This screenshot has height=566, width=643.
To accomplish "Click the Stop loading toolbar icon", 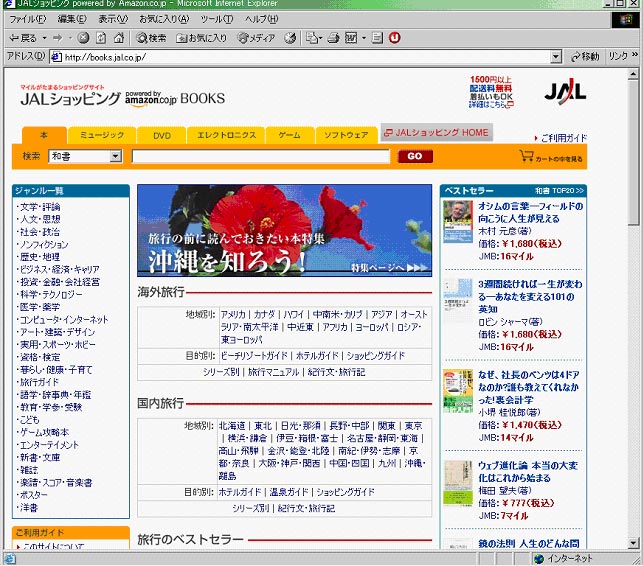I will point(83,38).
